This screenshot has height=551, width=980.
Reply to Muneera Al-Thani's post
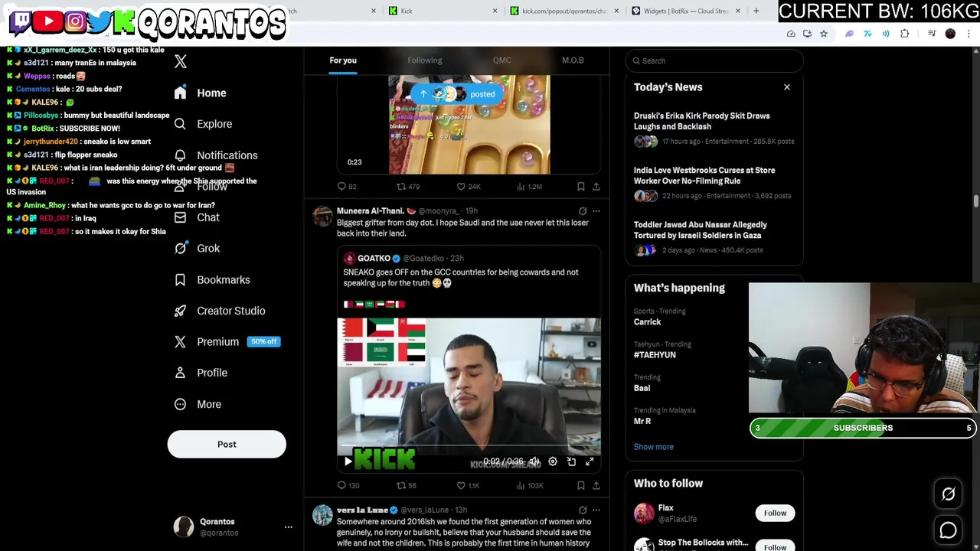pyautogui.click(x=348, y=485)
